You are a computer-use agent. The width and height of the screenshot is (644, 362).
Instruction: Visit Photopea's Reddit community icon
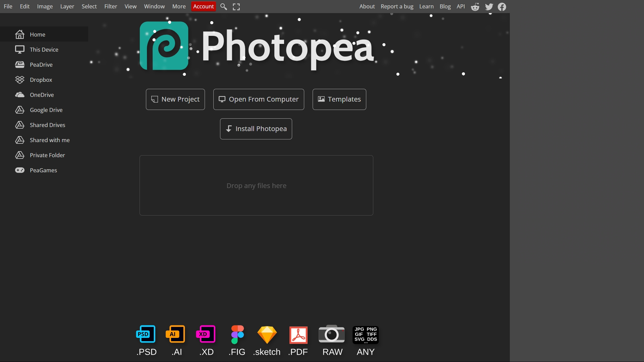tap(475, 6)
